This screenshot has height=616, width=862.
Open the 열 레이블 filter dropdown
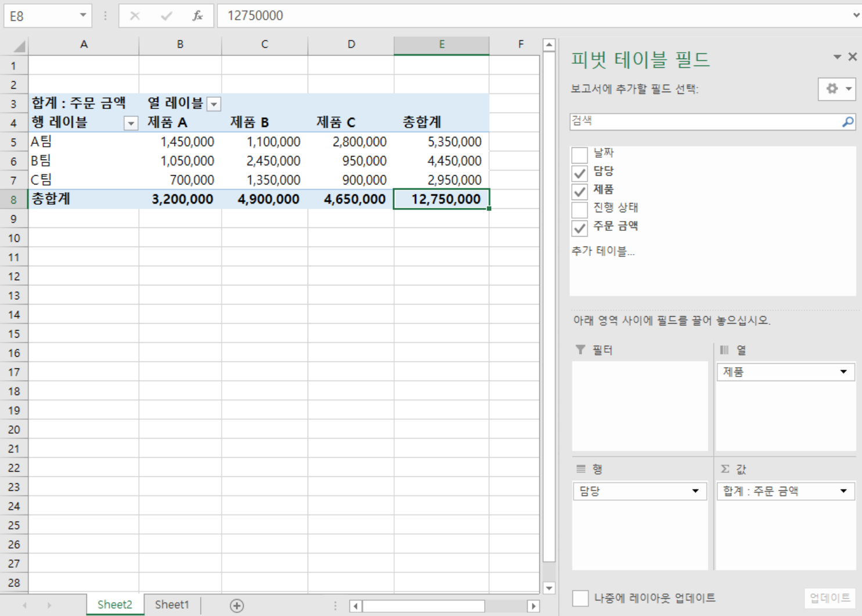pos(214,104)
